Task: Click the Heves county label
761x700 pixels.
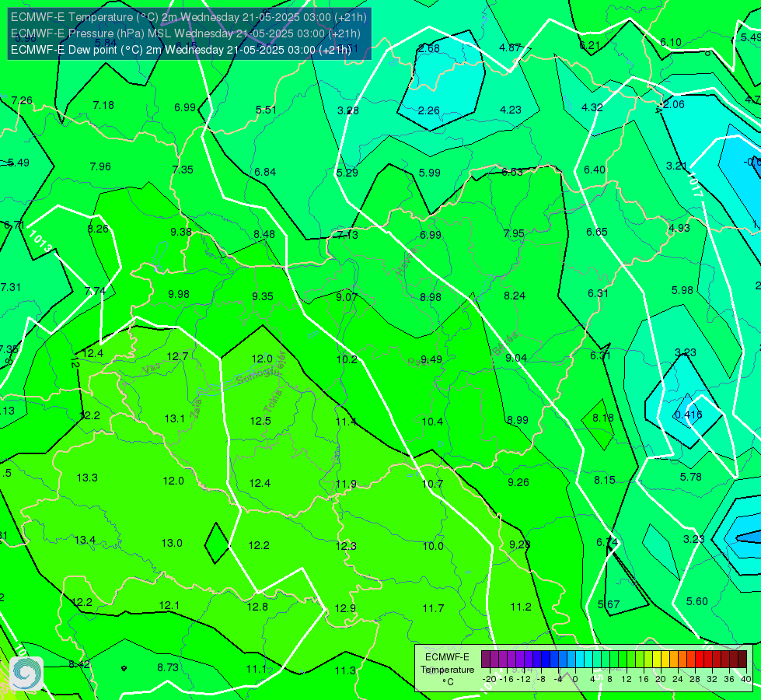Action: coord(407,262)
